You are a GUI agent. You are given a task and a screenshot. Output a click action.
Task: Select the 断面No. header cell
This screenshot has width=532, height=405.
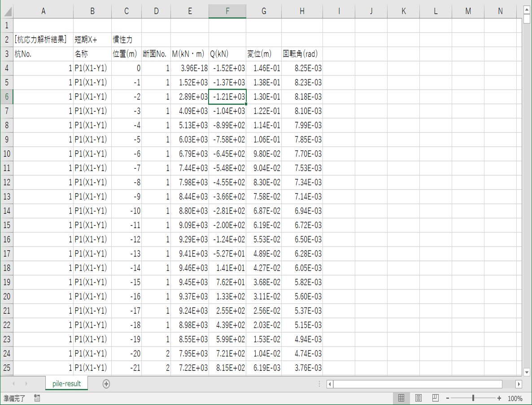pos(156,54)
